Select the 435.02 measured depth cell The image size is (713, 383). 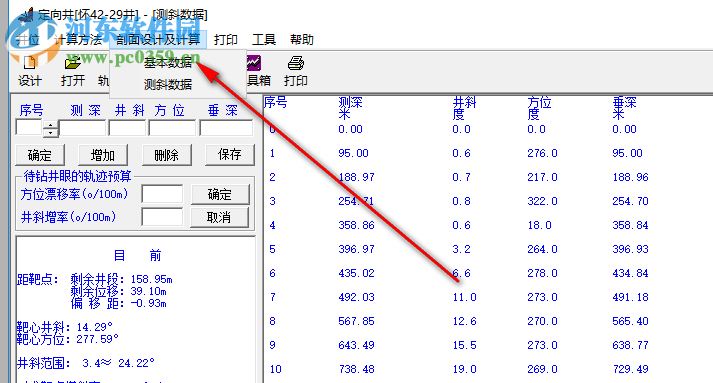coord(356,273)
